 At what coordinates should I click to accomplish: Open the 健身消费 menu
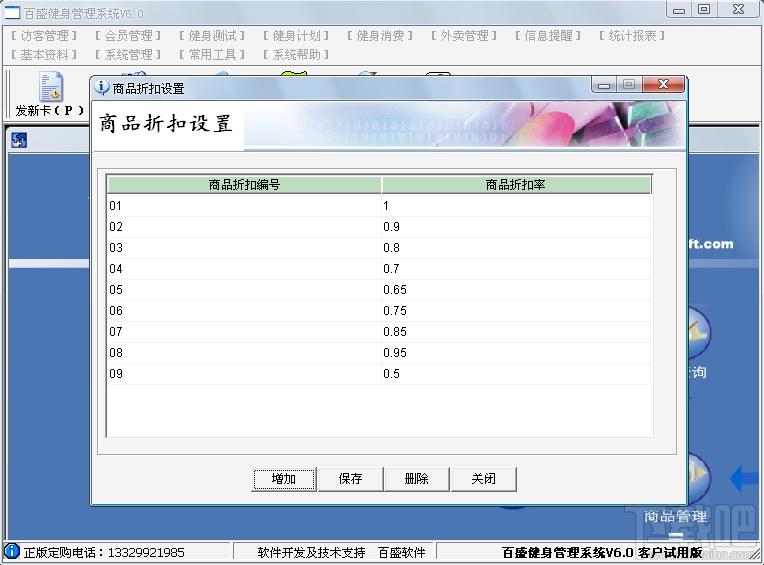380,36
